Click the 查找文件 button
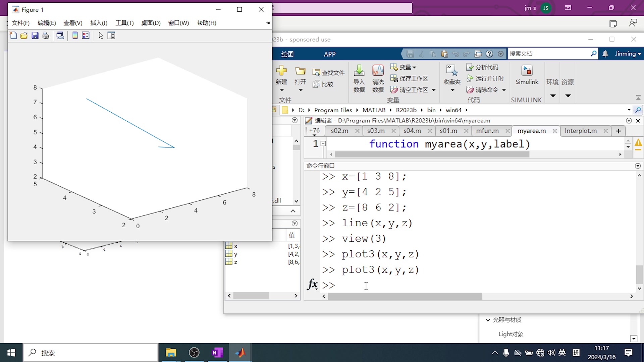 click(329, 73)
